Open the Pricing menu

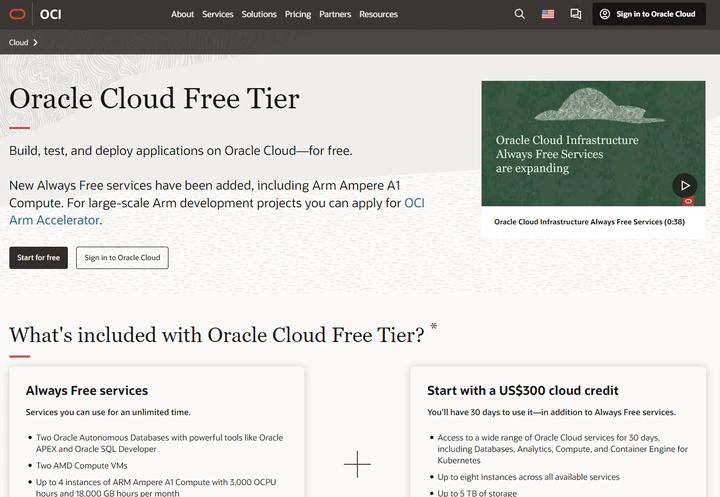point(298,14)
